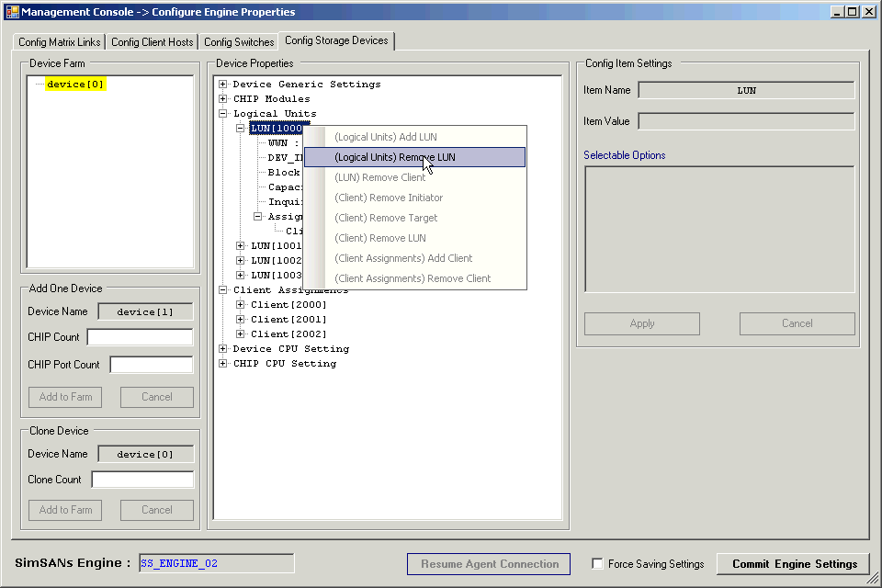Viewport: 882px width, 588px height.
Task: Click the Selectable Options list box
Action: point(719,229)
